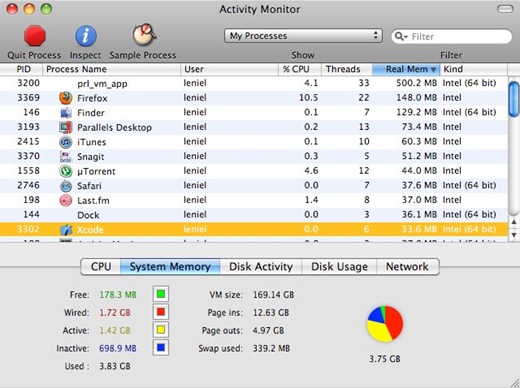Click the 3.75 GB total under pie chart
This screenshot has height=388, width=520.
click(x=385, y=359)
